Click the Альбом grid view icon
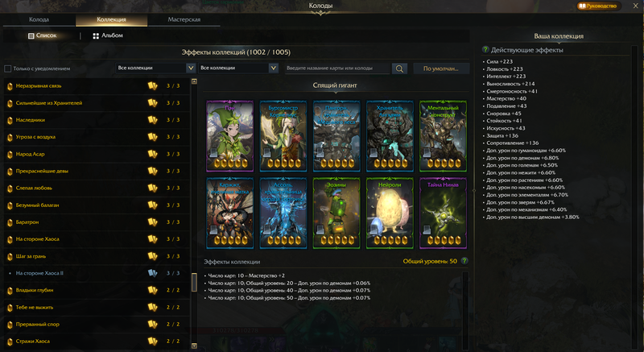The width and height of the screenshot is (644, 352). click(96, 36)
